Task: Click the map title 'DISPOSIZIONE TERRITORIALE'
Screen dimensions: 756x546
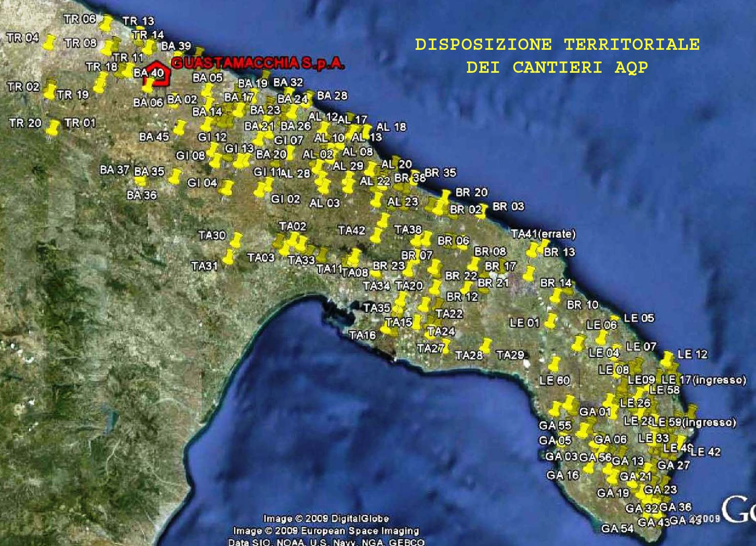Action: pos(557,44)
